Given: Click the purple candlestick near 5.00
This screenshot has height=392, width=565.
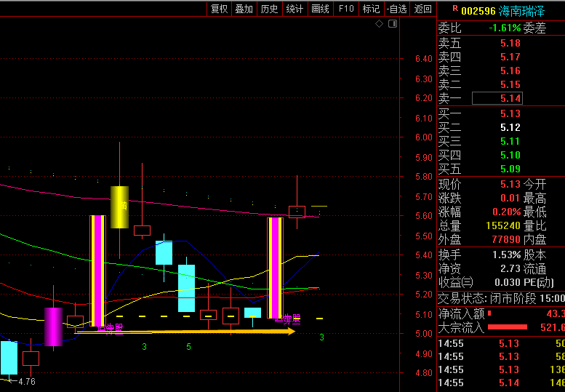Looking at the screenshot, I should coord(53,327).
